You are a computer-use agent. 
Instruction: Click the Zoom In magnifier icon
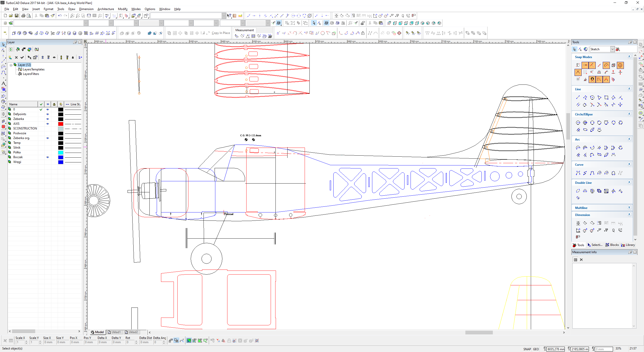click(72, 16)
